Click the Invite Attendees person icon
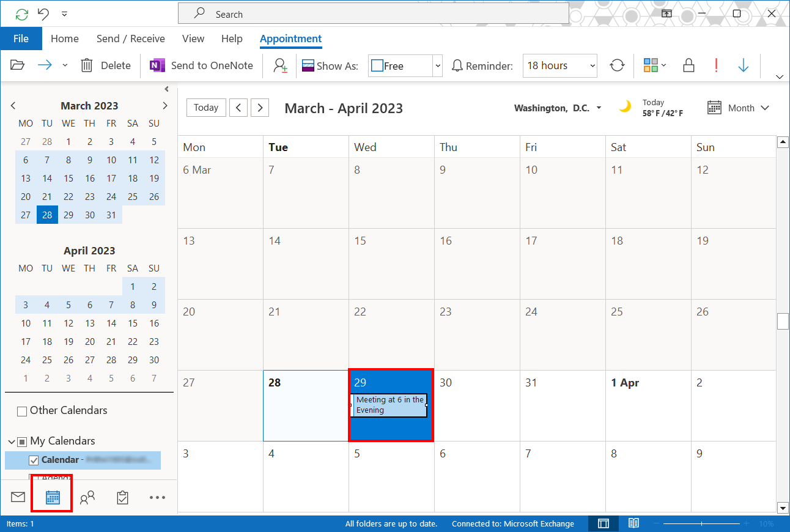 pyautogui.click(x=280, y=65)
